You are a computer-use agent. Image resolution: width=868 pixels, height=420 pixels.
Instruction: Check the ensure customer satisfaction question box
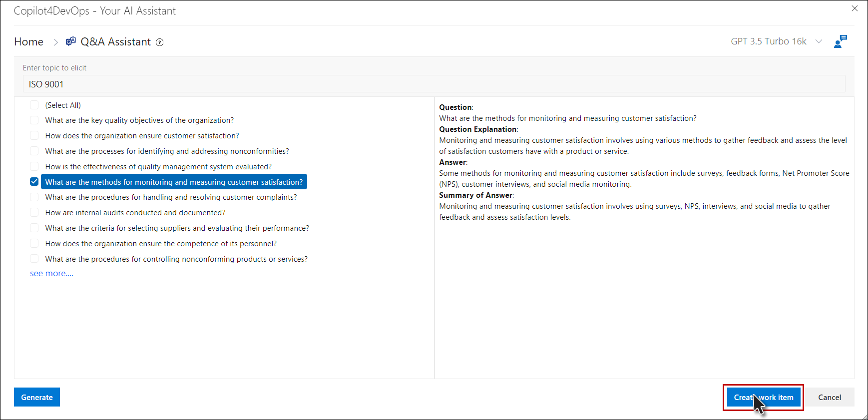coord(34,136)
